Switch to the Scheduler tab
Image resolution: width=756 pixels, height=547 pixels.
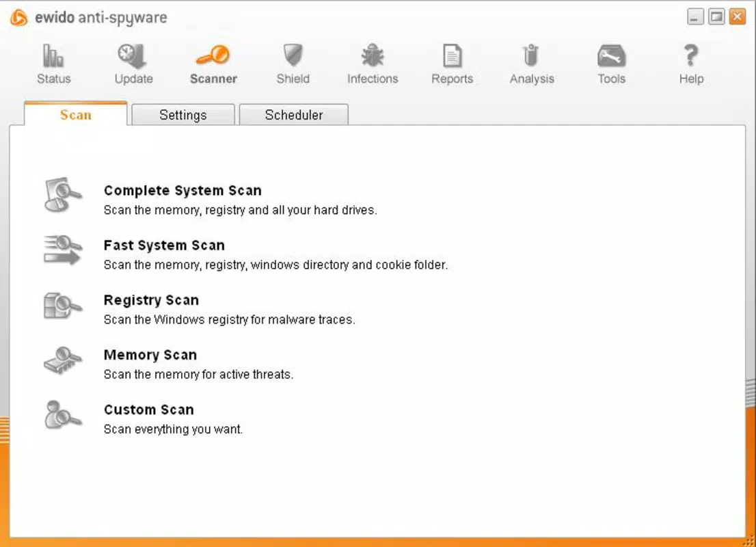tap(294, 115)
